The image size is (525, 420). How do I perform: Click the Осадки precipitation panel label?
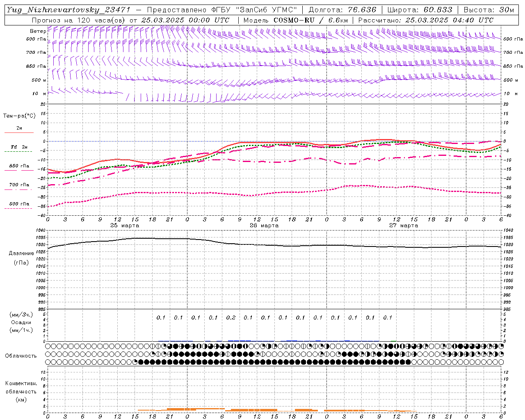[21, 322]
